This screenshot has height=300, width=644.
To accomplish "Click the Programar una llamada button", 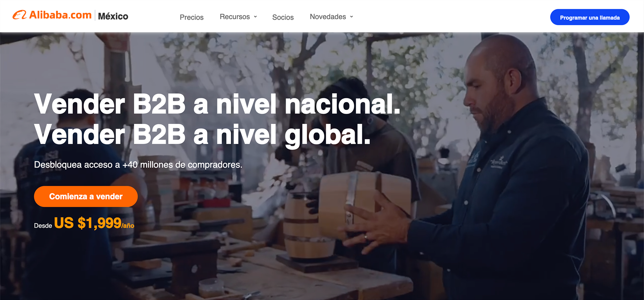I will 590,17.
